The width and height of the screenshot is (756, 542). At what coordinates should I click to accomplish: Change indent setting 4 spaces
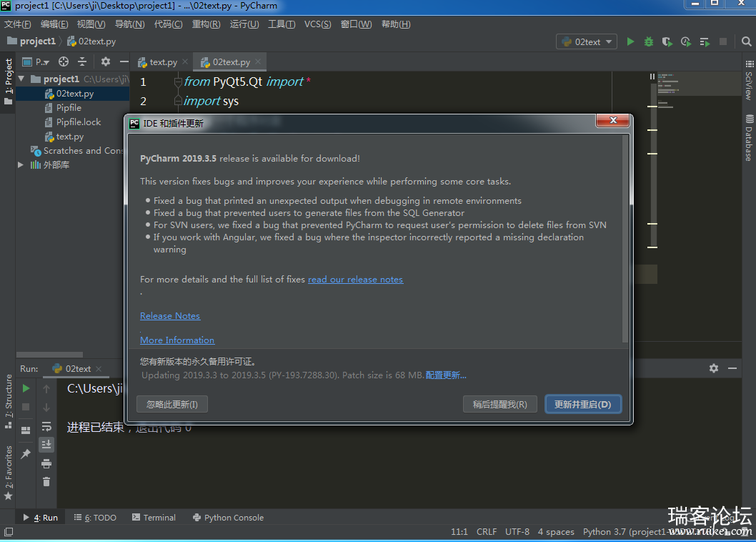556,531
